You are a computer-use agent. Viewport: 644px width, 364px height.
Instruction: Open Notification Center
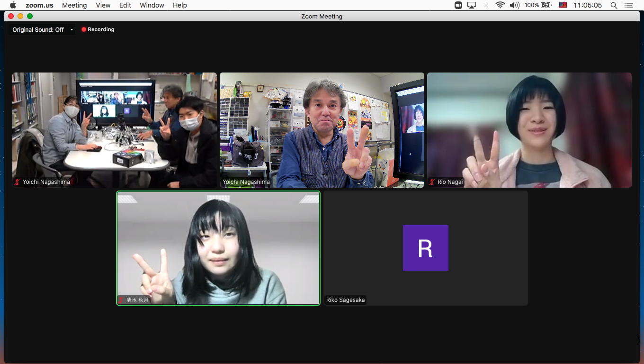[x=629, y=5]
